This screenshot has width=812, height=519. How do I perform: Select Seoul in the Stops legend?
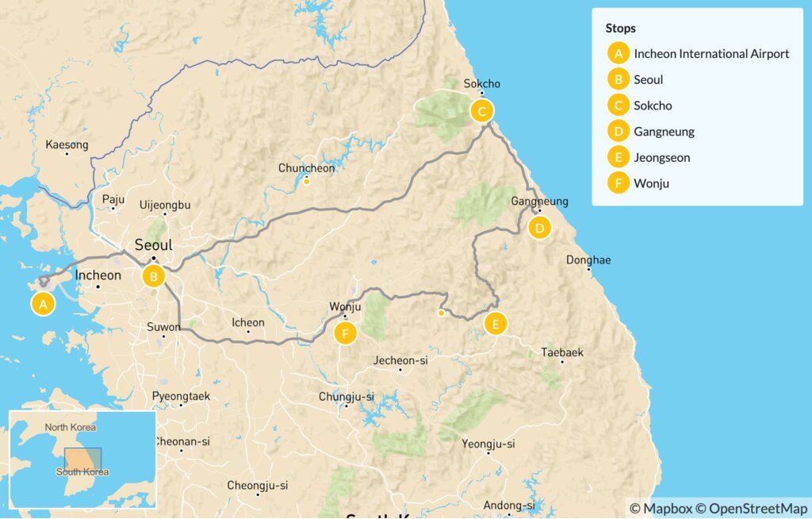click(x=649, y=80)
